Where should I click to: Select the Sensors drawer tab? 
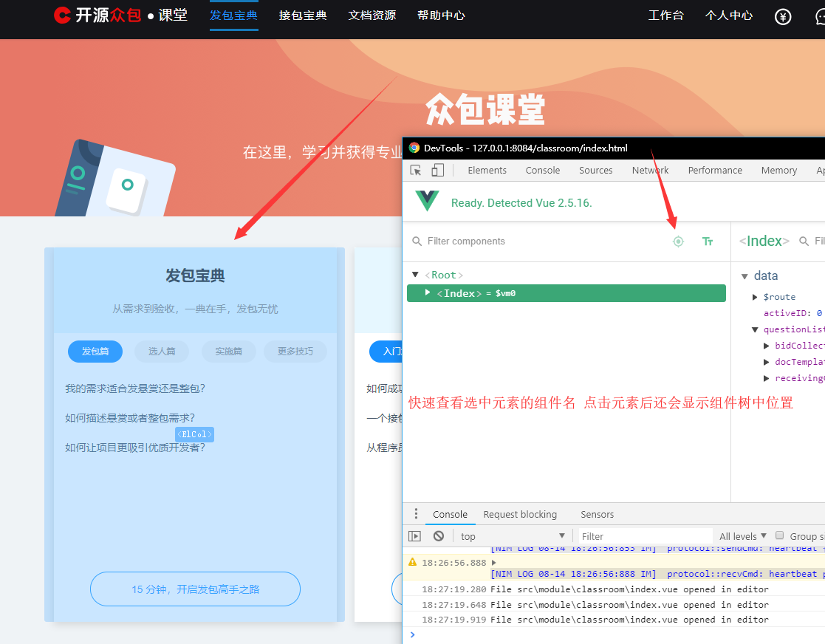pyautogui.click(x=597, y=514)
